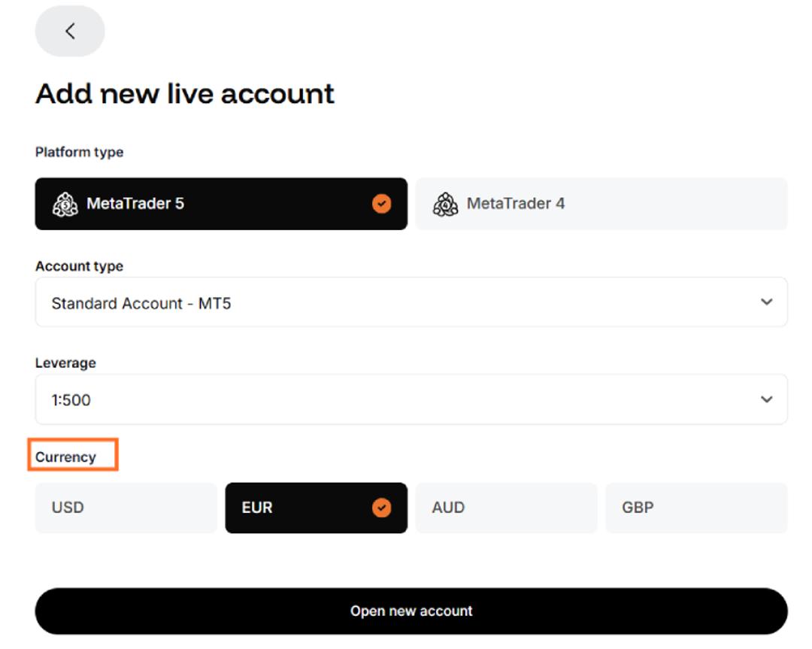Select the EUR currency option
The height and width of the screenshot is (649, 812).
tap(317, 508)
